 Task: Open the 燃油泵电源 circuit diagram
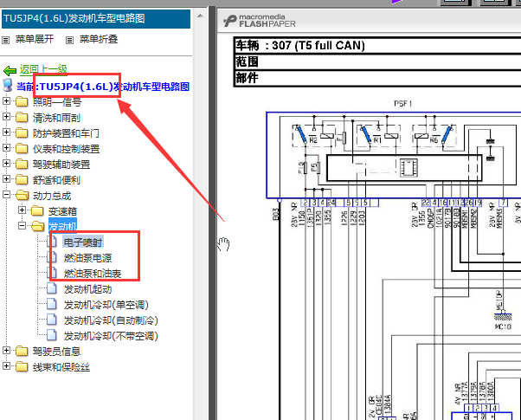[87, 258]
